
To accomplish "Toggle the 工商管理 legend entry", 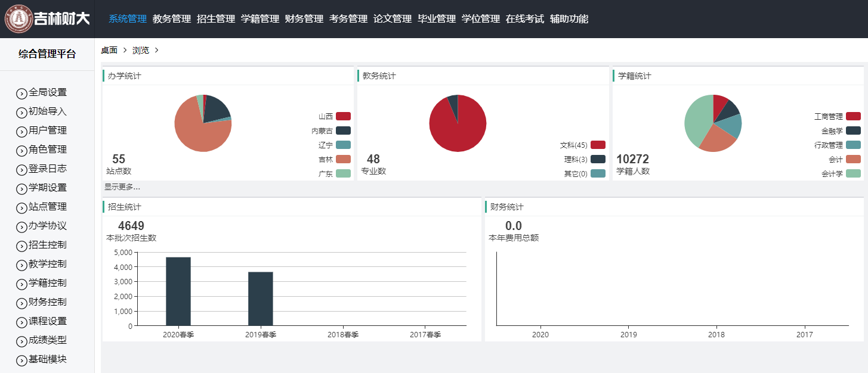I will click(853, 116).
